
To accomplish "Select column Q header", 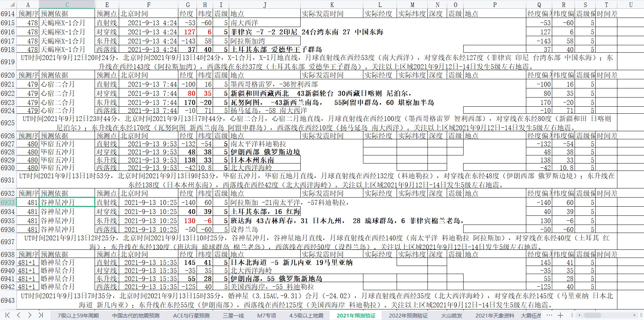I will (539, 5).
